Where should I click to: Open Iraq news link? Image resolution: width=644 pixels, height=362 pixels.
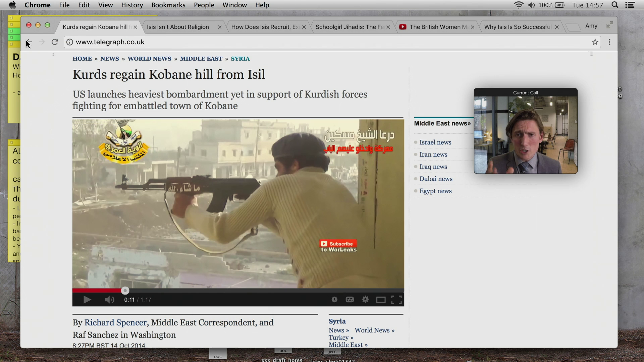coord(433,167)
